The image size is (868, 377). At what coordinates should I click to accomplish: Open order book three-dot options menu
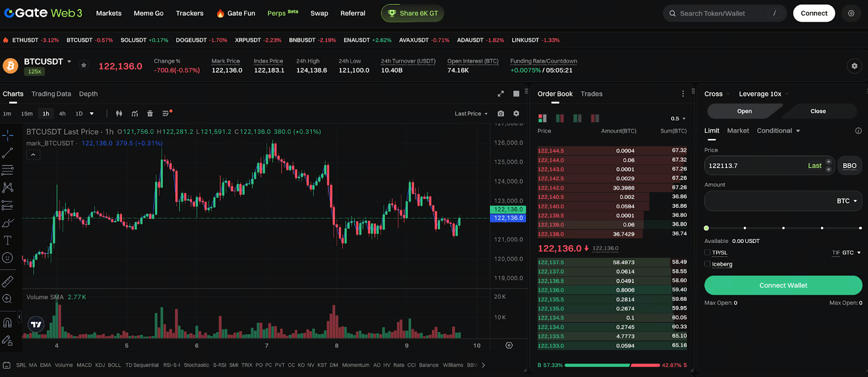[x=683, y=94]
